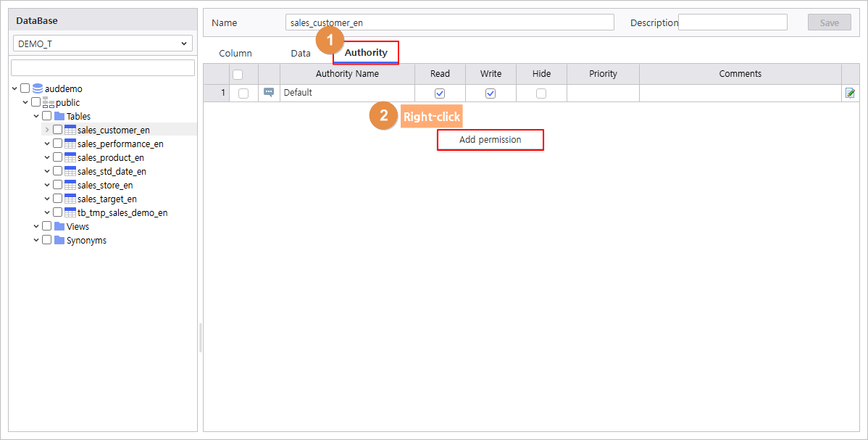Viewport: 868px width, 440px height.
Task: Click the Synonyms folder icon
Action: (59, 241)
